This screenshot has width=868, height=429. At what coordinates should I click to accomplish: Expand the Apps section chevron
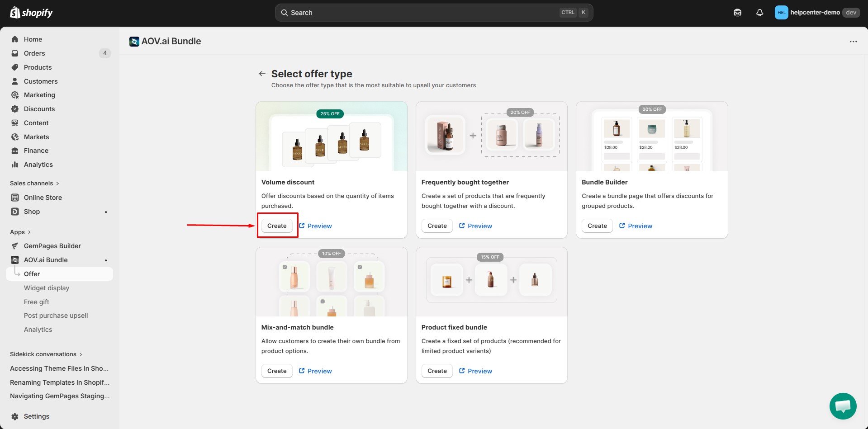[29, 232]
